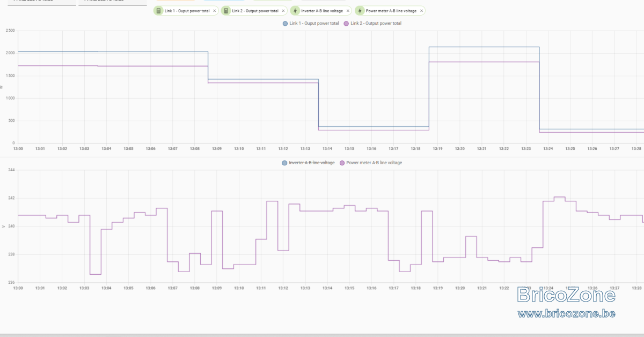Screen dimensions: 644x337
Task: Click lightning icon on Inverter A-B chip
Action: [x=295, y=11]
